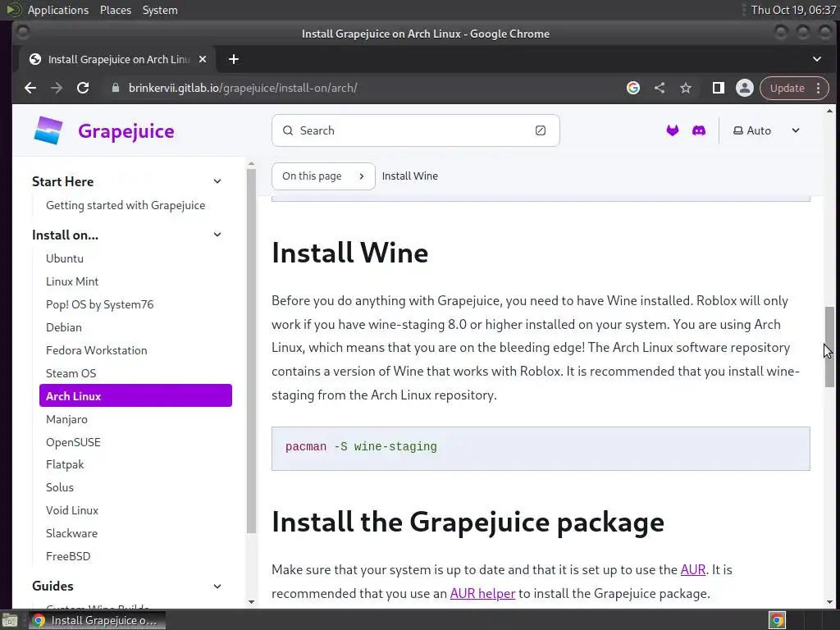Go back with the browser back arrow
Viewport: 840px width, 630px height.
(x=30, y=88)
